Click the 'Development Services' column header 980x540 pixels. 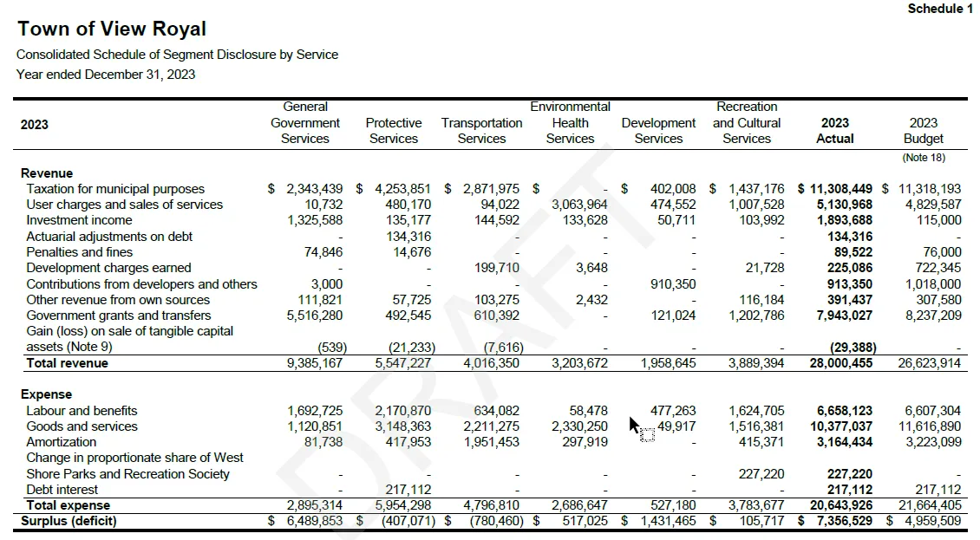coord(658,131)
